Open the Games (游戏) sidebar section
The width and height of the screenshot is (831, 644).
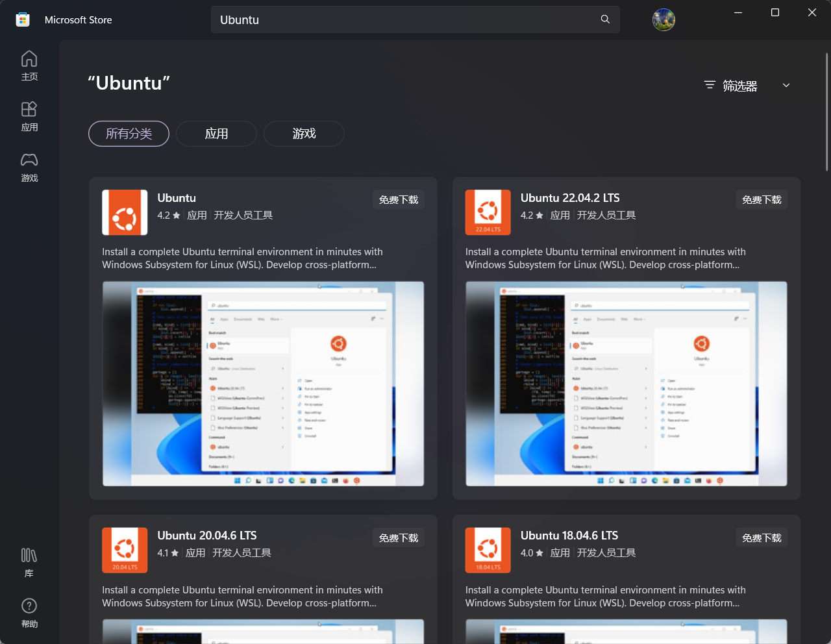[29, 167]
